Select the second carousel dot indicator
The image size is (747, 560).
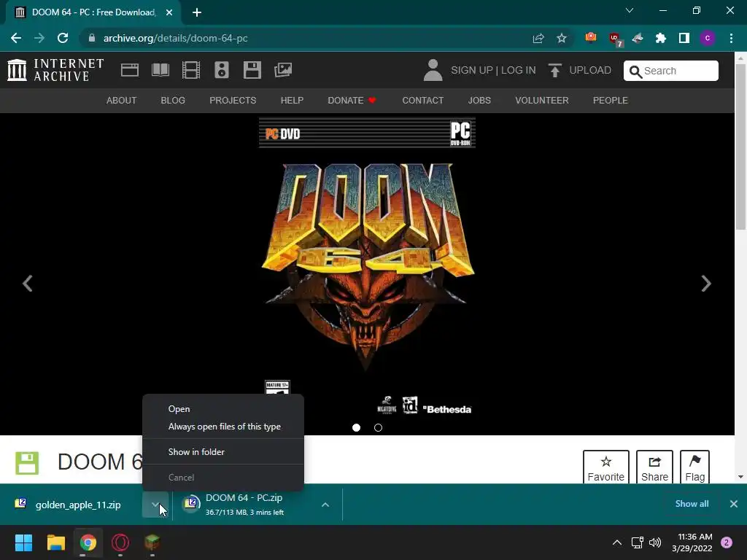tap(379, 427)
